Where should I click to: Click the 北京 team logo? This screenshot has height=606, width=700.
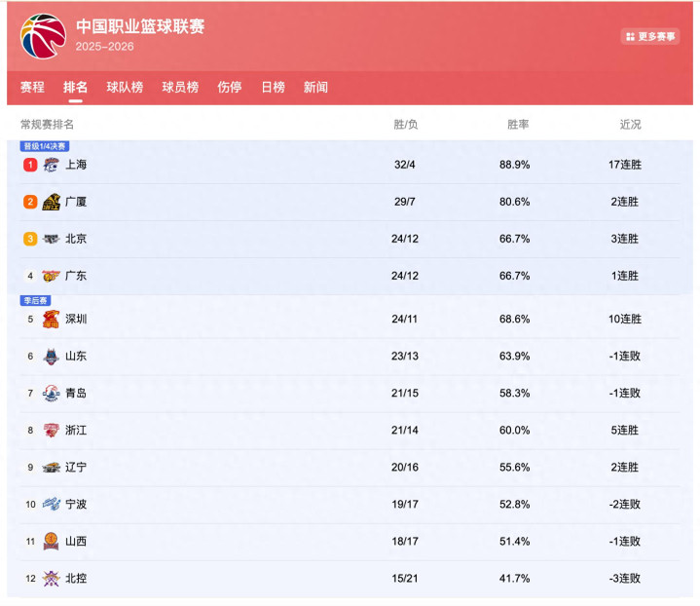point(51,239)
